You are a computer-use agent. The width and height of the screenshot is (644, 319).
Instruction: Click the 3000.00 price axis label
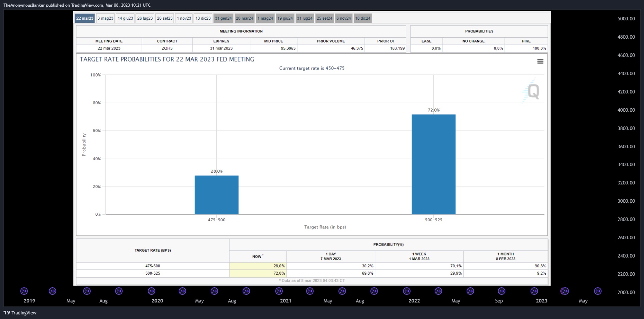coord(626,201)
